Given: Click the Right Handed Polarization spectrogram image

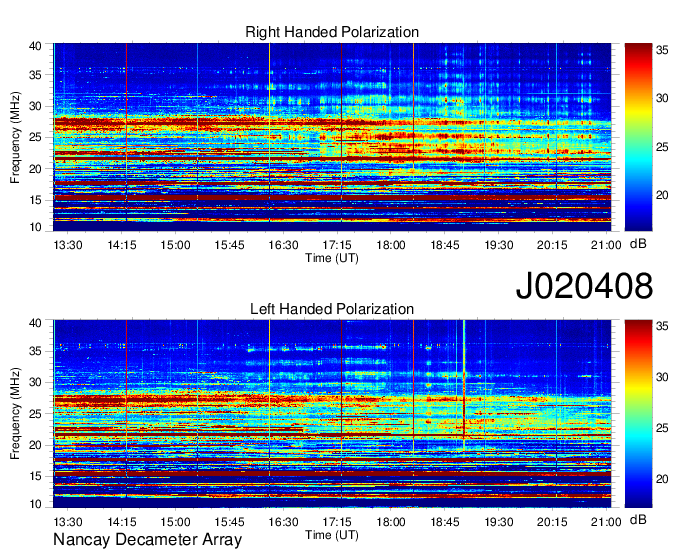Looking at the screenshot, I should (x=332, y=137).
